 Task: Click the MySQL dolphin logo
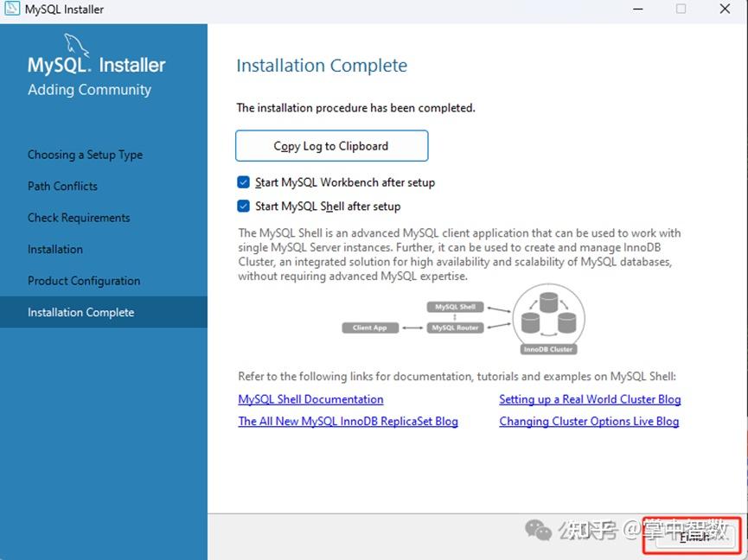pos(77,45)
